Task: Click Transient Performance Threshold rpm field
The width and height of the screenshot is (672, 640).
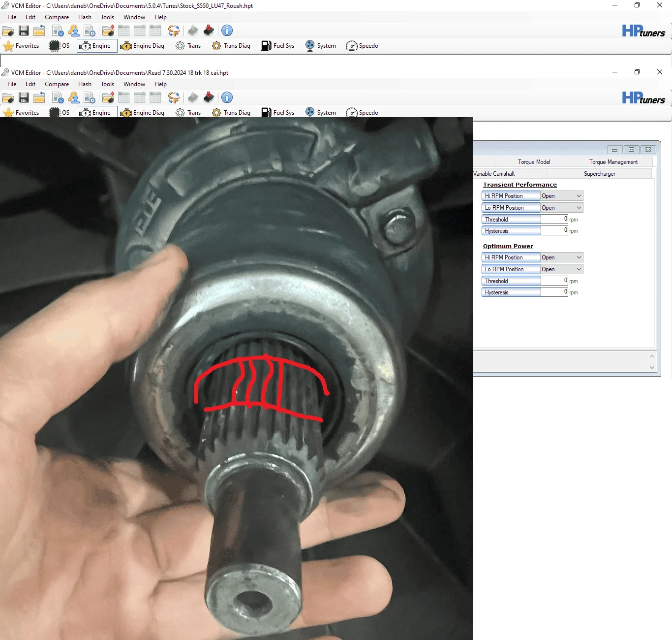Action: (x=554, y=219)
